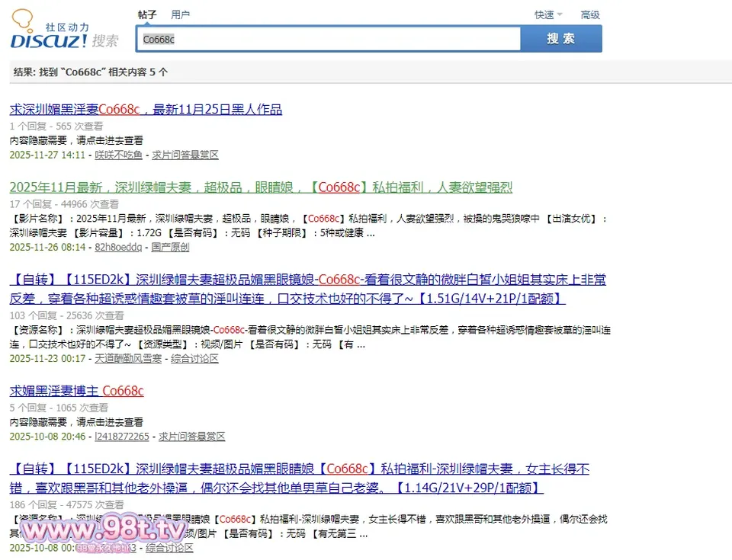Image resolution: width=732 pixels, height=560 pixels.
Task: Click the timestamp 2025-11-27 14:11
Action: point(47,155)
